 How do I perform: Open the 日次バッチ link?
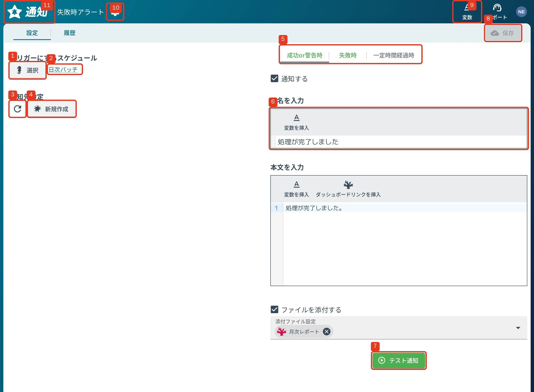click(63, 69)
